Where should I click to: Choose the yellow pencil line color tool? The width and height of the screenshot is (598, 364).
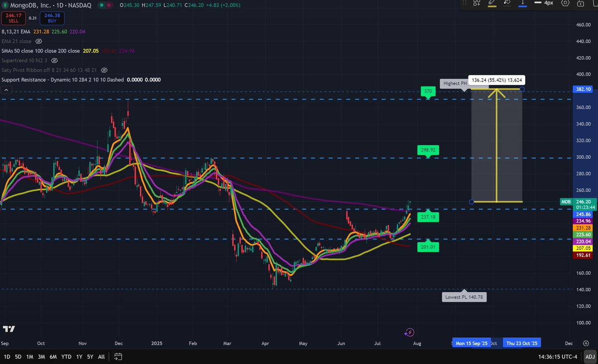492,2
